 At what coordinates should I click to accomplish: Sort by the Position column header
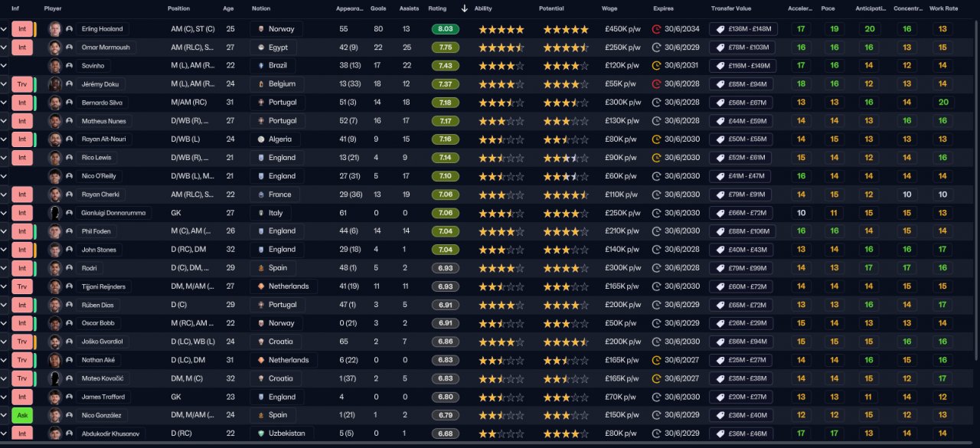(179, 8)
